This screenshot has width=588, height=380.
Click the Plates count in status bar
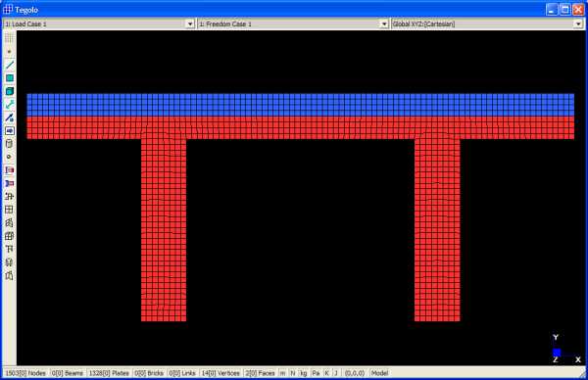coord(109,373)
